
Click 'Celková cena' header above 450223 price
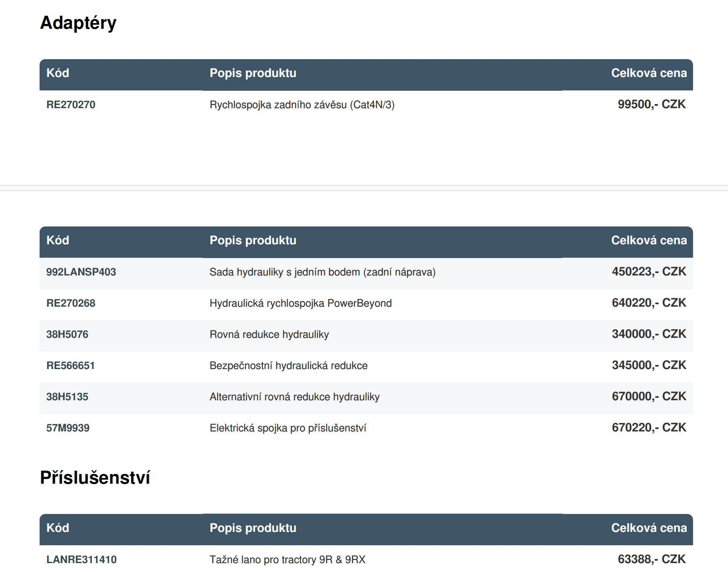pos(649,240)
